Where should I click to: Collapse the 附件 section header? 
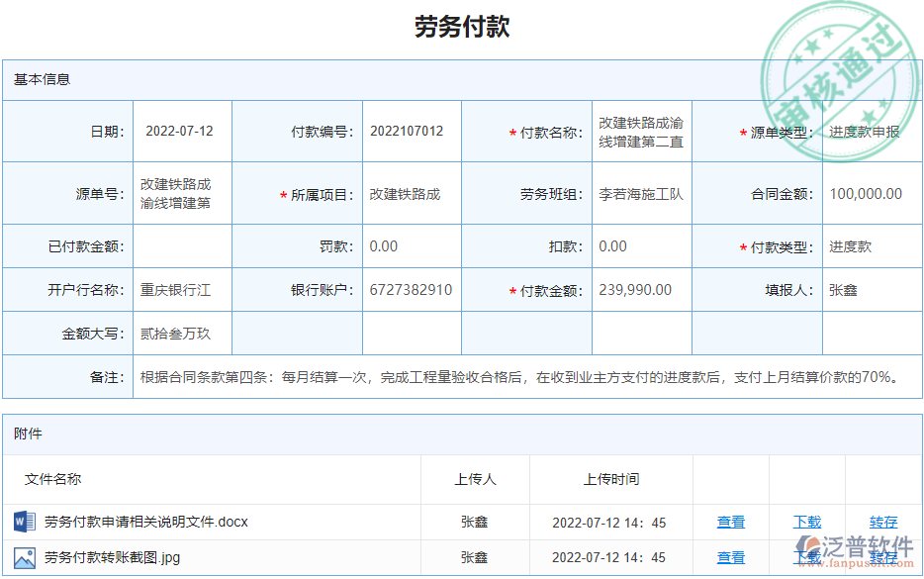27,434
